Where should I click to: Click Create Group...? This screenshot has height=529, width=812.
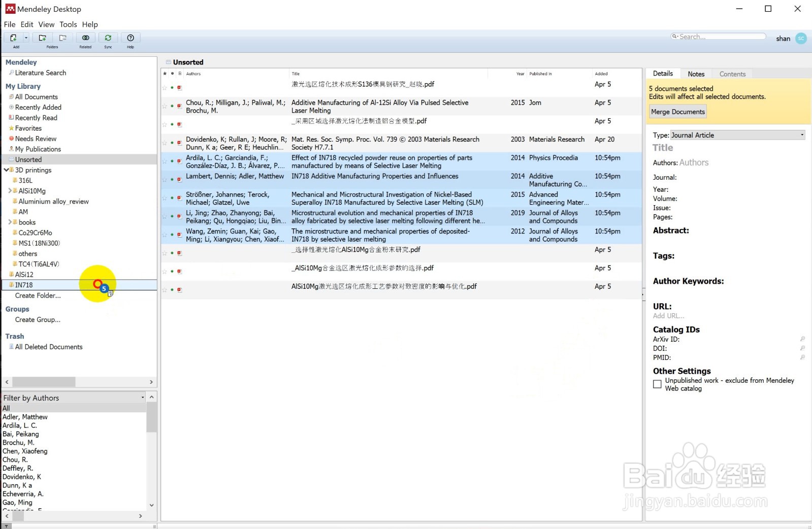tap(38, 320)
